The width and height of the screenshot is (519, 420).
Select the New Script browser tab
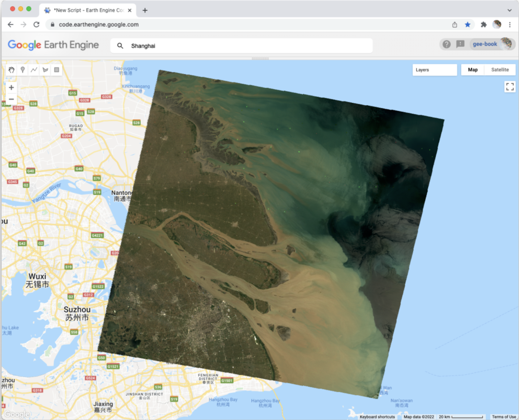click(88, 10)
